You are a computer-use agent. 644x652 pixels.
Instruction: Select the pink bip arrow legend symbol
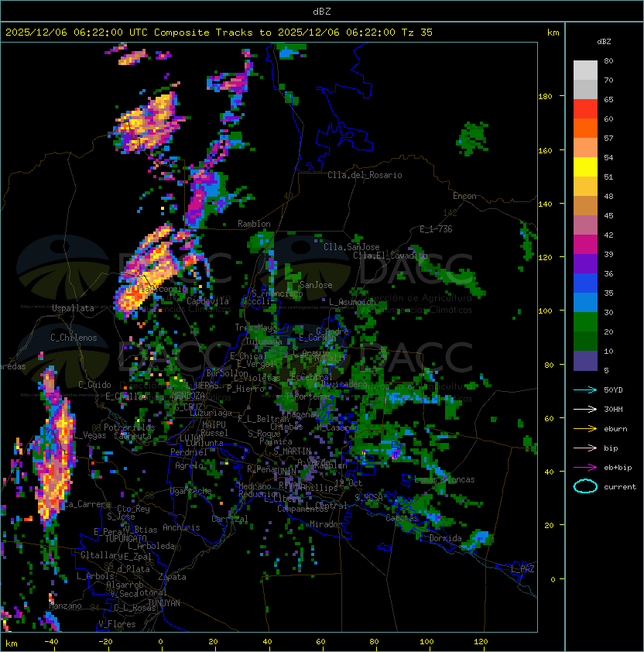click(x=585, y=448)
